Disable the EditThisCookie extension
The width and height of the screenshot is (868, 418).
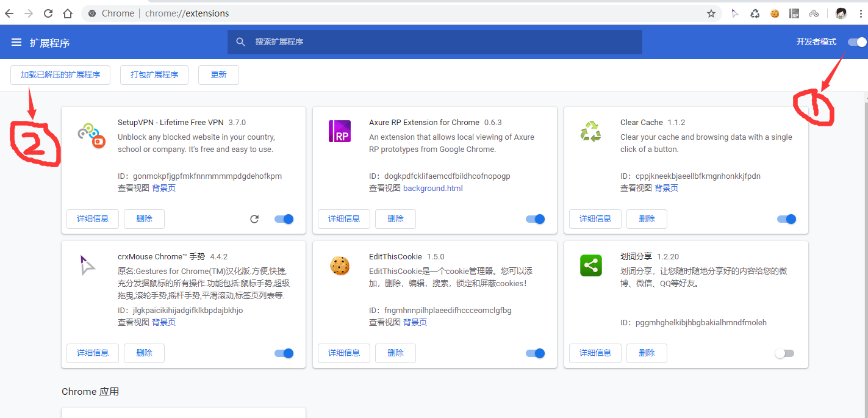click(x=536, y=353)
